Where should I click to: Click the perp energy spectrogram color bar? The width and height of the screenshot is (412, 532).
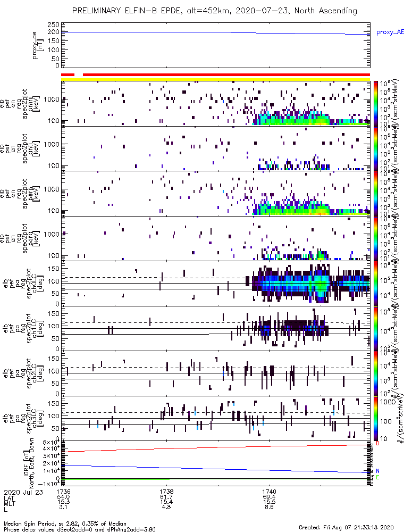tap(376, 194)
